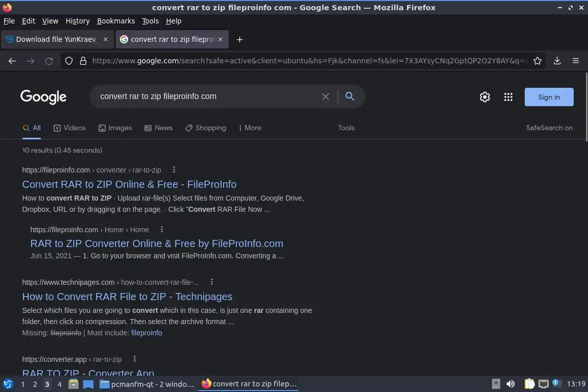Open the History menu
This screenshot has height=392, width=588.
[x=78, y=21]
